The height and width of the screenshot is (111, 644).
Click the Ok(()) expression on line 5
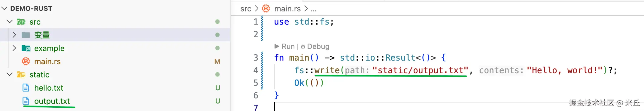point(309,83)
